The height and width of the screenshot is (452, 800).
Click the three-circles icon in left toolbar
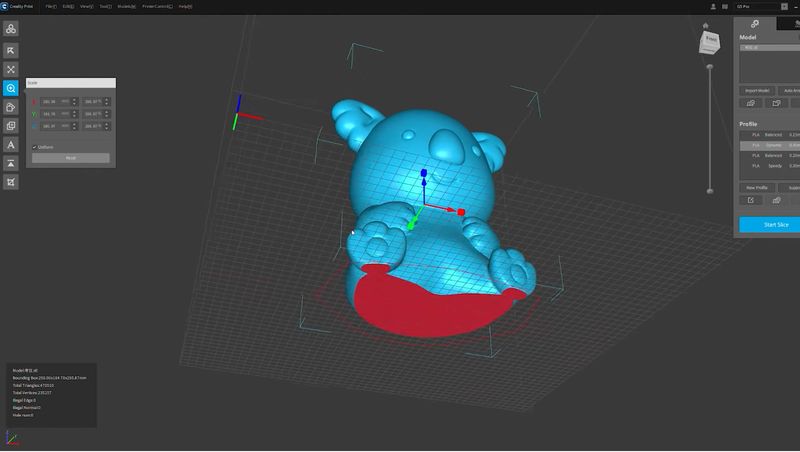(x=11, y=30)
